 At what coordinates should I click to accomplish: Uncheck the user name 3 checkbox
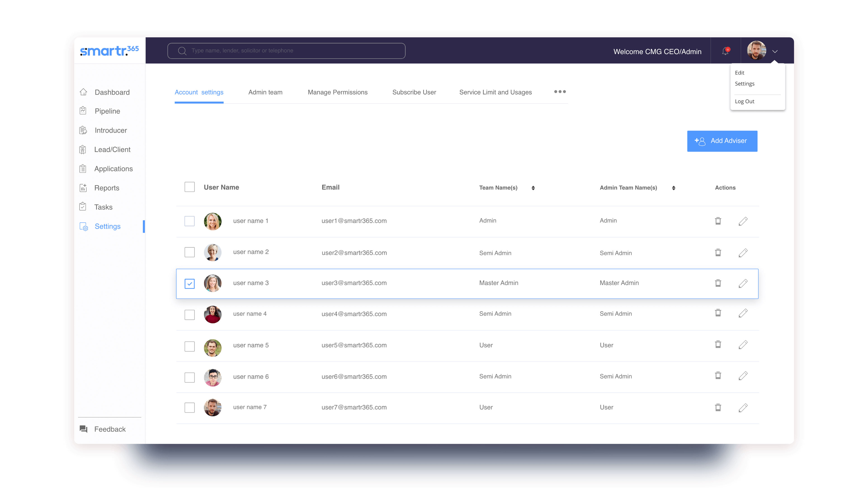(x=190, y=284)
